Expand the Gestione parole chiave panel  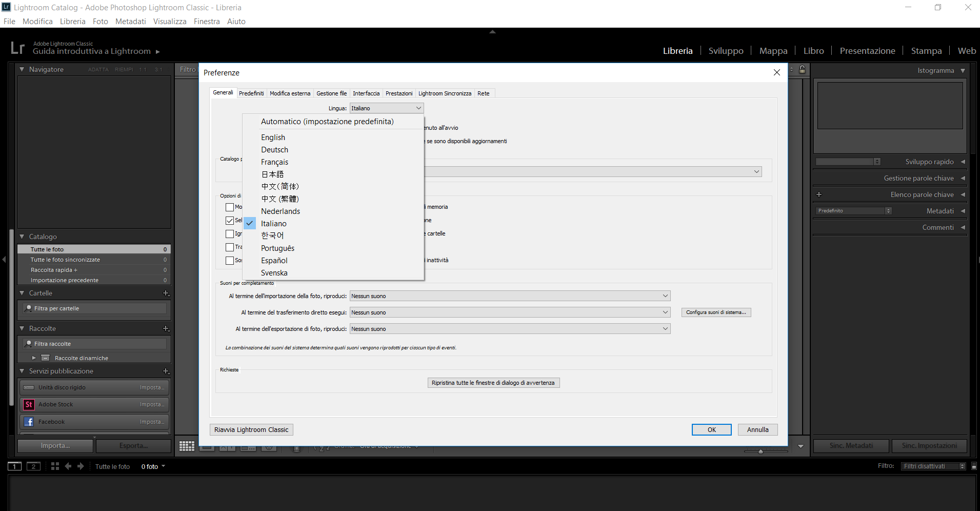click(x=963, y=178)
